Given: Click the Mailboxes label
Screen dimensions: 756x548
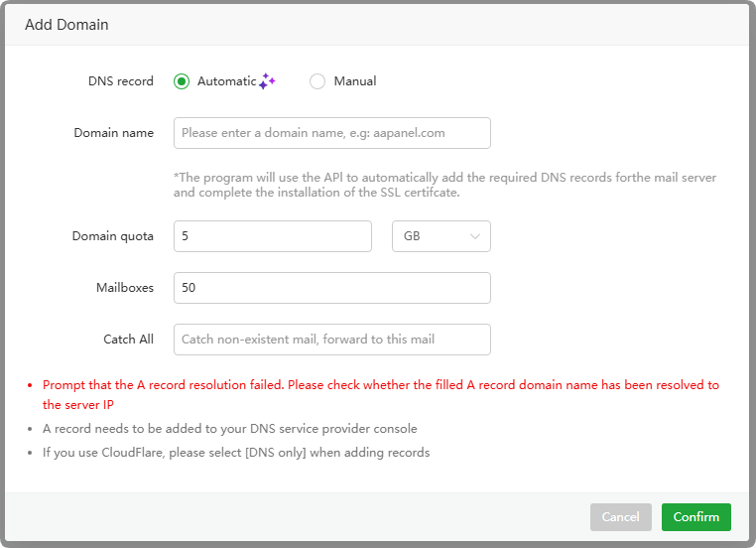Looking at the screenshot, I should pyautogui.click(x=124, y=288).
